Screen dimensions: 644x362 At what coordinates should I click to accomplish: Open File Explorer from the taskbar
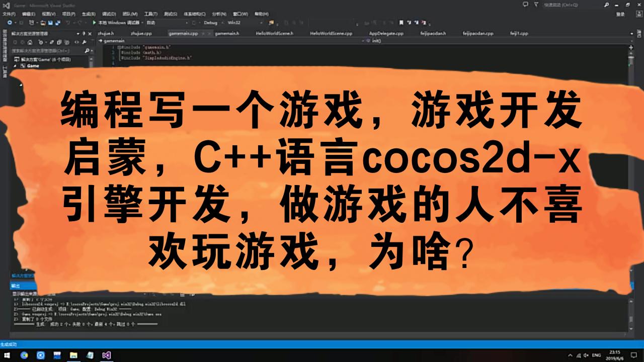click(73, 355)
